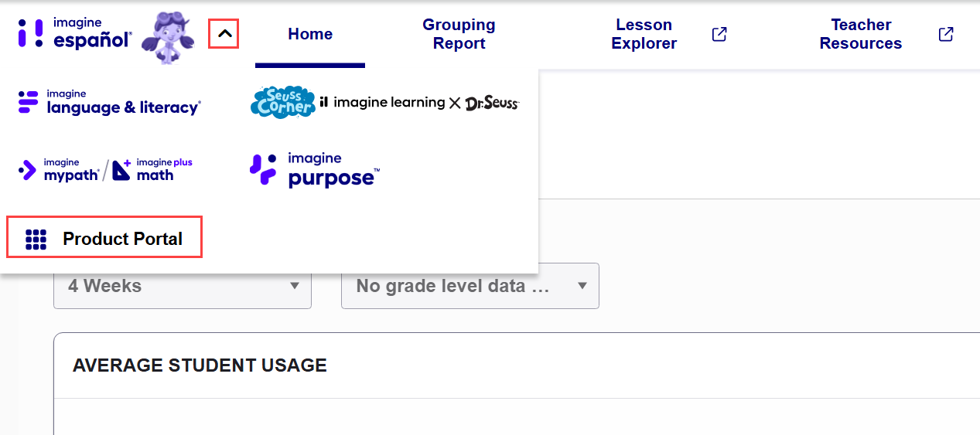The width and height of the screenshot is (980, 435).
Task: Switch to the Home tab
Action: 310,34
